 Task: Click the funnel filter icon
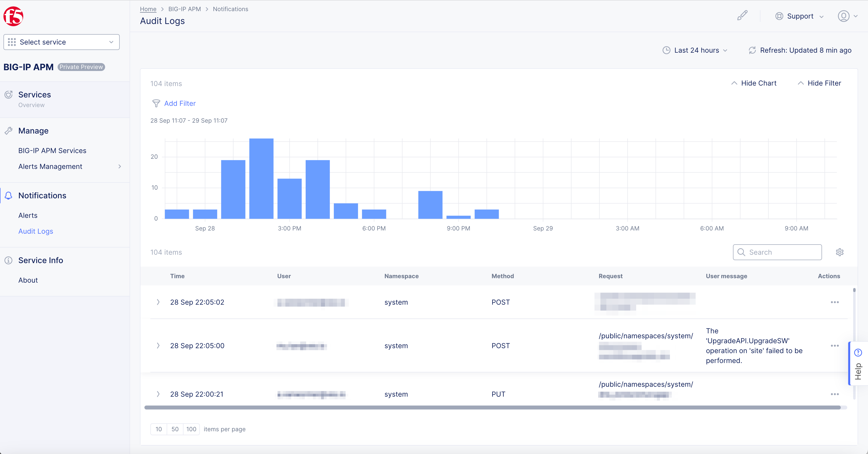coord(156,103)
